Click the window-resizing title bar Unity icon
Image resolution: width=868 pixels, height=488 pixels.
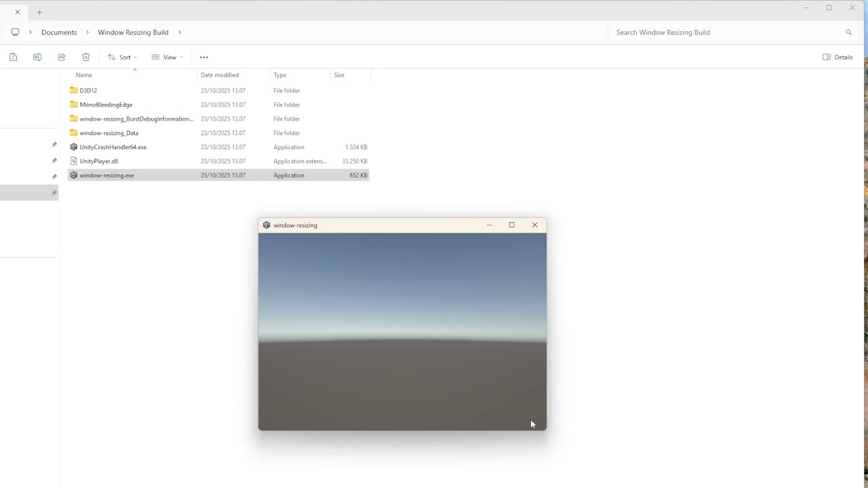point(267,224)
